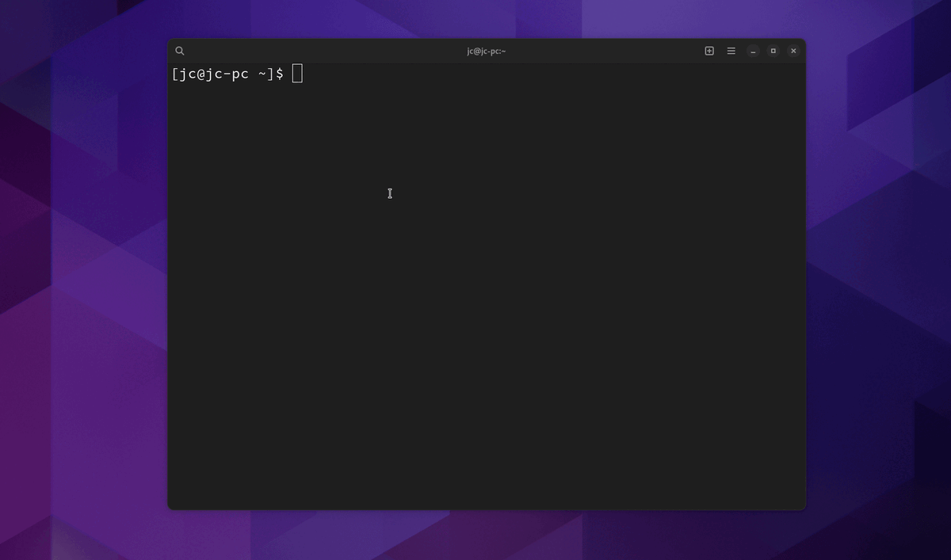The image size is (951, 560).
Task: Maximize the terminal window
Action: (x=773, y=51)
